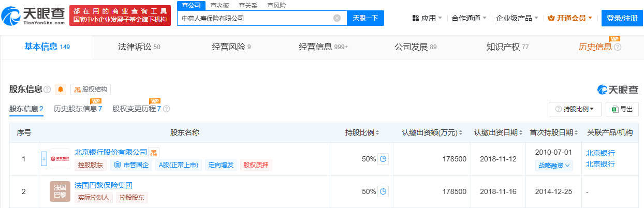The height and width of the screenshot is (208, 644).
Task: Expand the 北京银行 row with plus button
Action: coord(44,159)
